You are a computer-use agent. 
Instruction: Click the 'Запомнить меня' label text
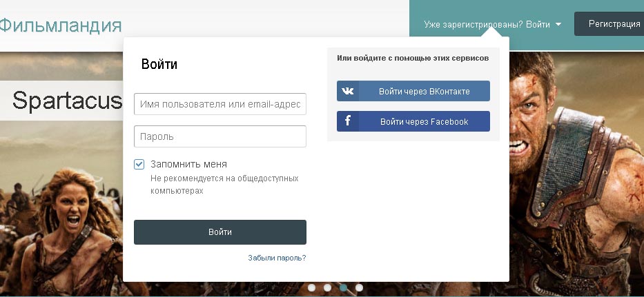click(x=188, y=164)
